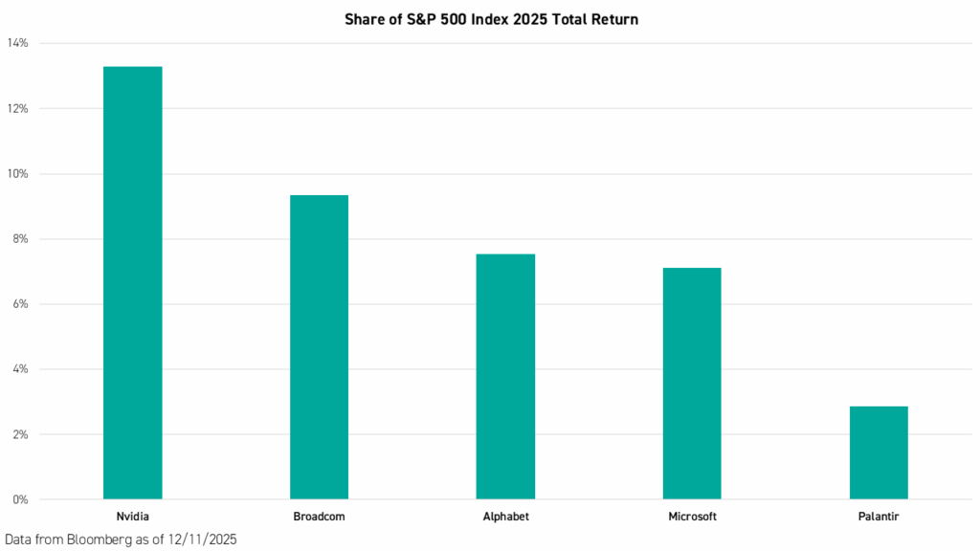Click the 12% y-axis tick label
980x551 pixels.
pos(17,108)
